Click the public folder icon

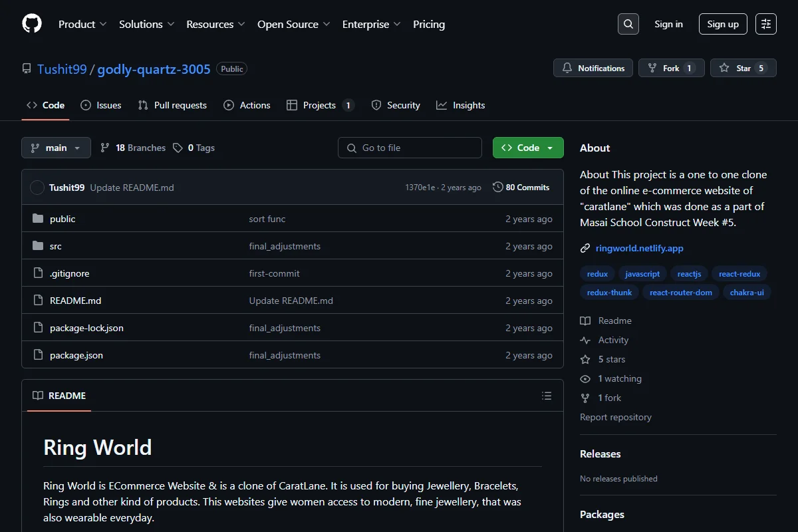click(38, 219)
